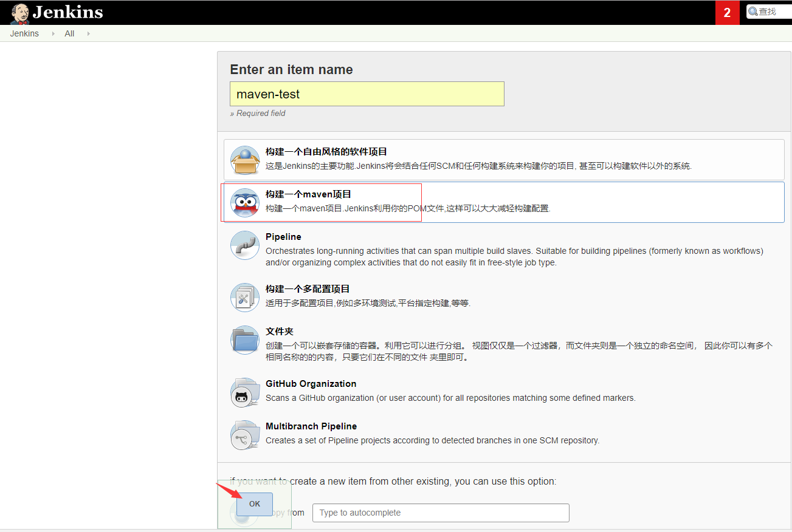792x532 pixels.
Task: Go to Jenkins breadcrumb link
Action: 24,33
